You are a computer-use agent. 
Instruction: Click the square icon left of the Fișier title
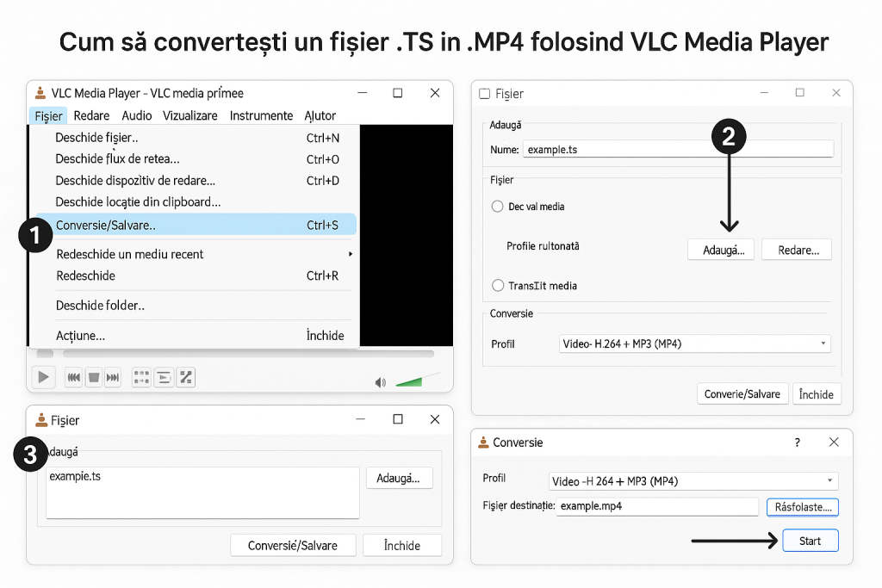[x=484, y=94]
